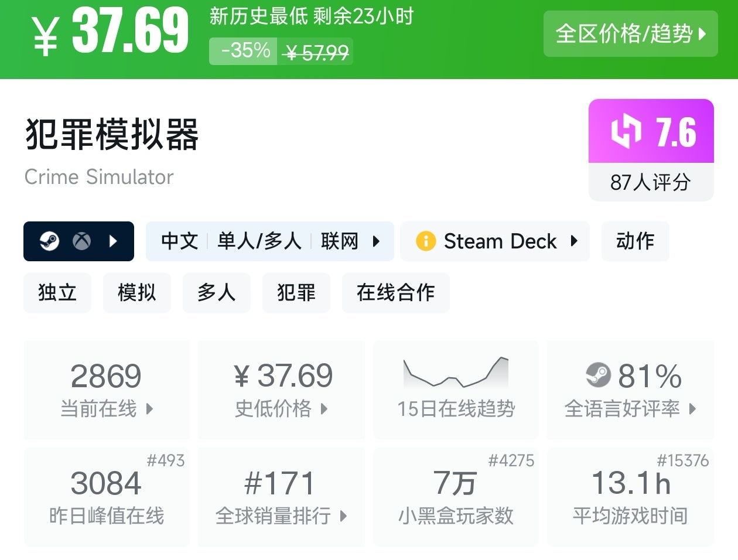Select the 在线合作 tag
The image size is (738, 560).
pyautogui.click(x=396, y=292)
